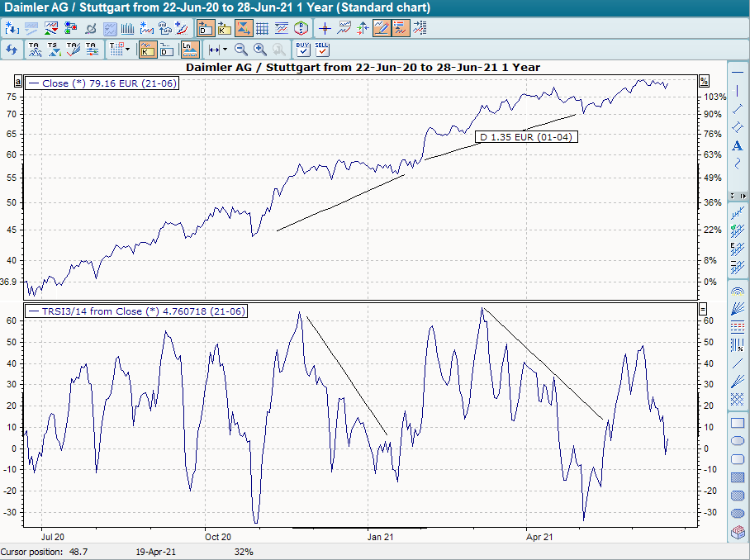Open the time range dropdown arrow
Screen dimensions: 750x560
tap(225, 49)
